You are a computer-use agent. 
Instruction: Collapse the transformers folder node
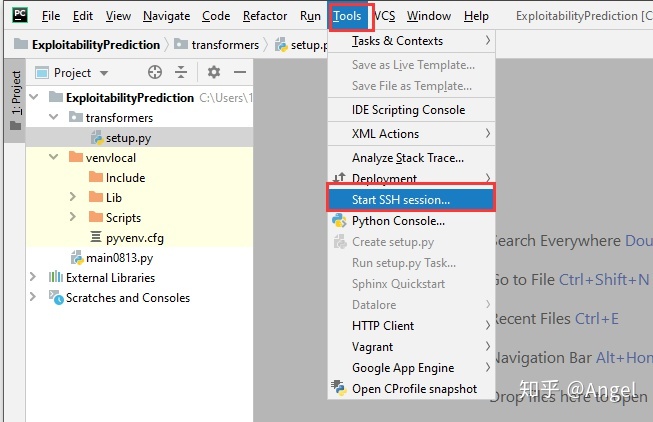click(x=54, y=117)
